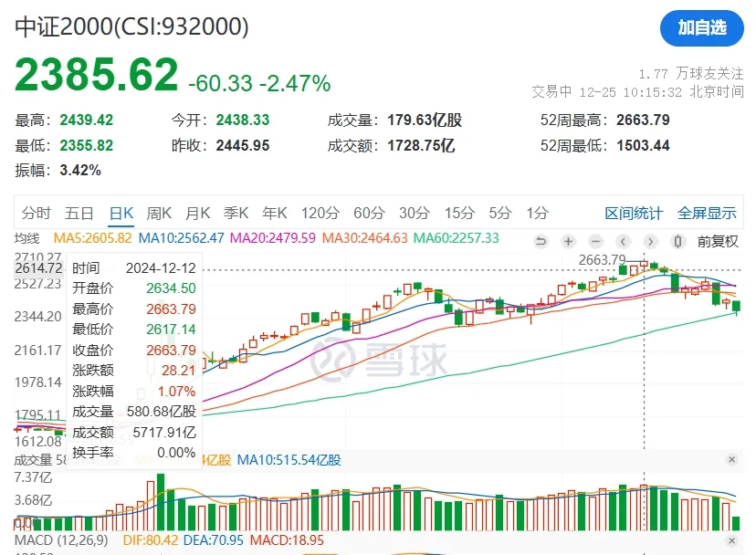This screenshot has height=555, width=756.
Task: Select the 年K chart tab
Action: tap(274, 213)
